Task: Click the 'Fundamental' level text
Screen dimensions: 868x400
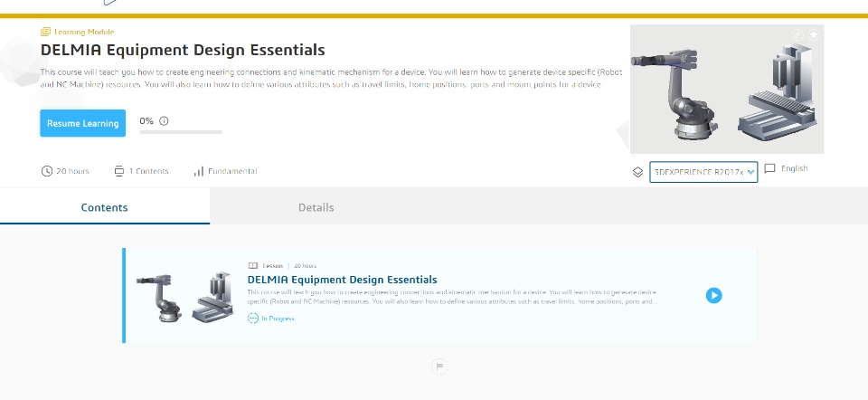Action: pos(232,171)
